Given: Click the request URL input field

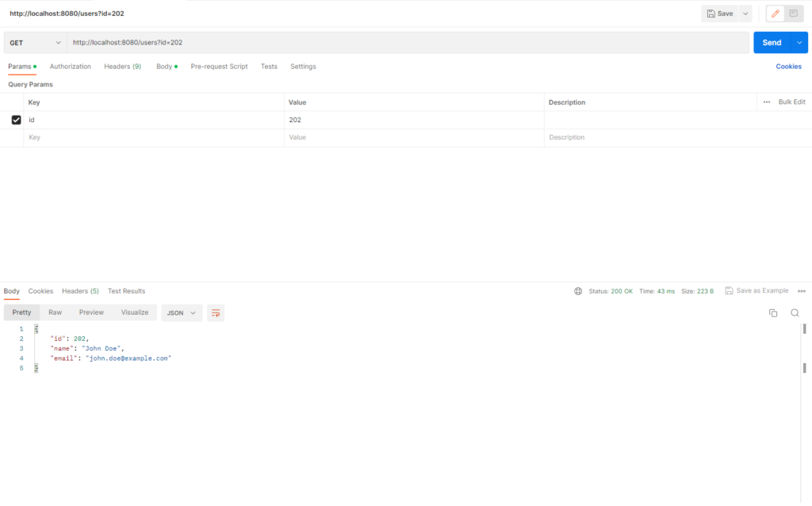Looking at the screenshot, I should coord(317,42).
